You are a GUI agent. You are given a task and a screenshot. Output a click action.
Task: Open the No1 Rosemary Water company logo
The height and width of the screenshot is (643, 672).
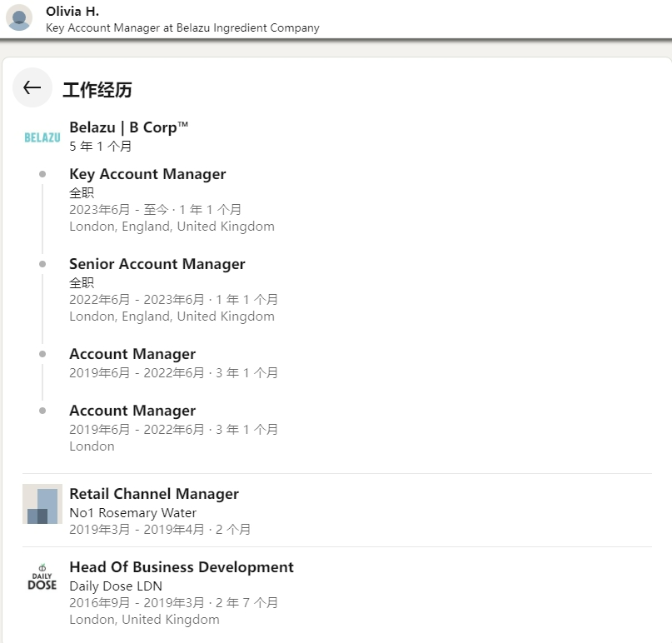(x=42, y=504)
